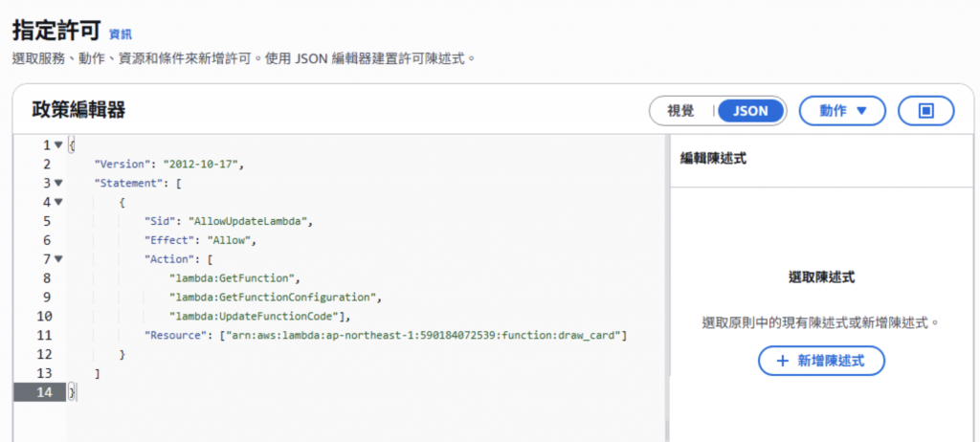Switch editor to JSON mode
This screenshot has height=442, width=980.
[750, 111]
